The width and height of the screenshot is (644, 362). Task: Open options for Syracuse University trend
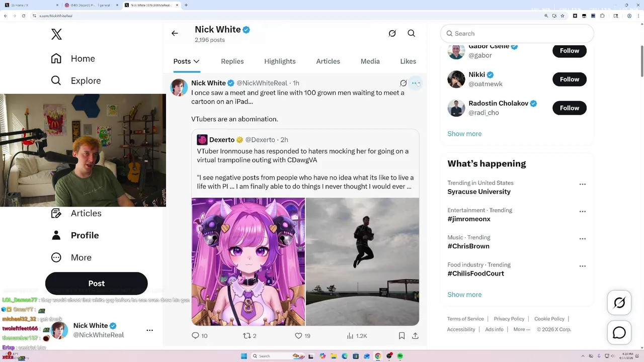click(583, 185)
